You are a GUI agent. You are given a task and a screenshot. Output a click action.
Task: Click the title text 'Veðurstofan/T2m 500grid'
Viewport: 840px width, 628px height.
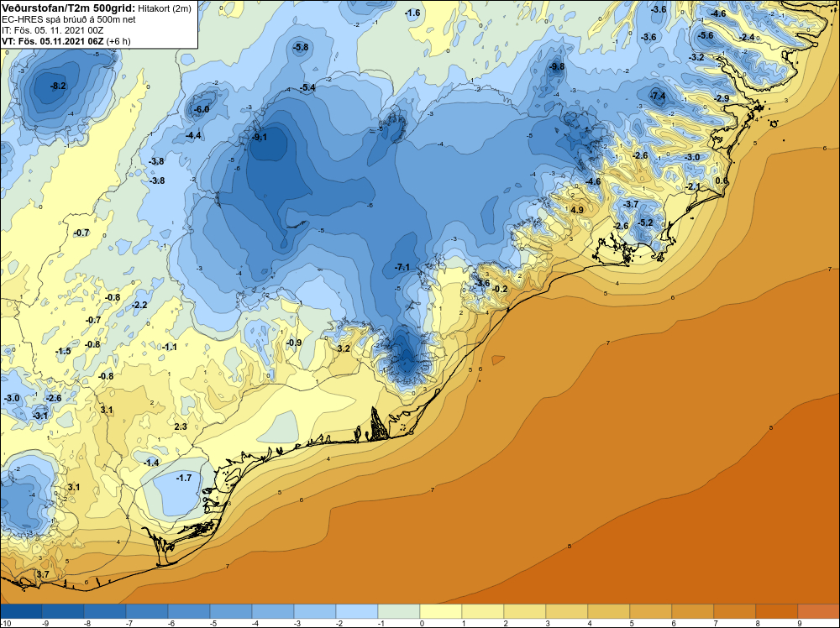tap(67, 8)
